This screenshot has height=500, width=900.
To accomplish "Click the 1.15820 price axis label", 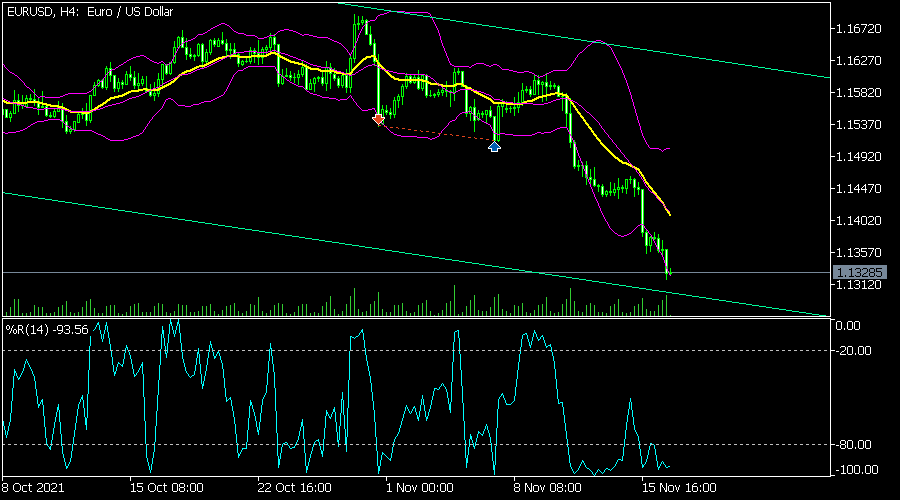I will pyautogui.click(x=859, y=92).
